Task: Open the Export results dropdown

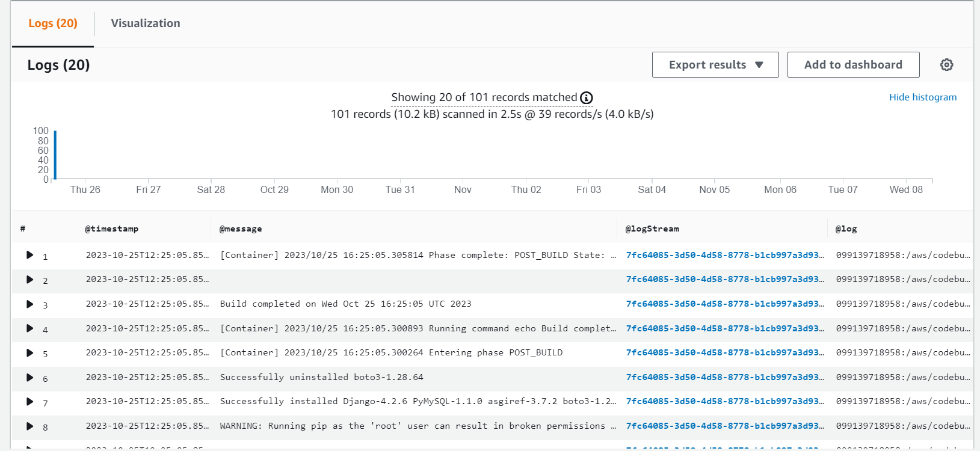Action: (715, 65)
